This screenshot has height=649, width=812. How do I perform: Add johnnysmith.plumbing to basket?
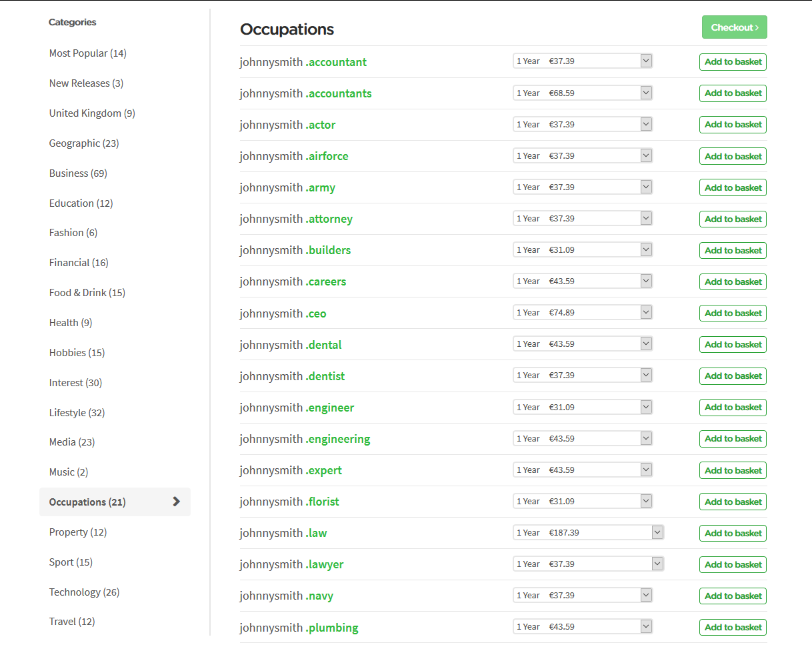coord(733,628)
